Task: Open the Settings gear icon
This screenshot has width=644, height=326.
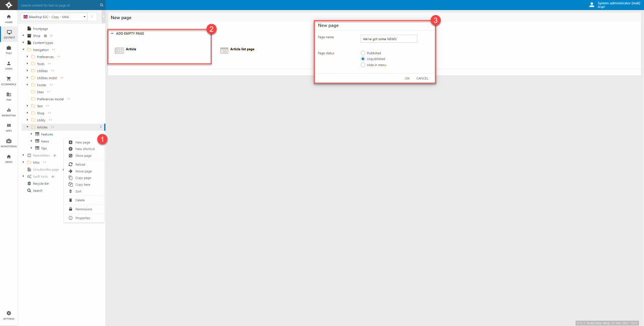Action: [9, 315]
